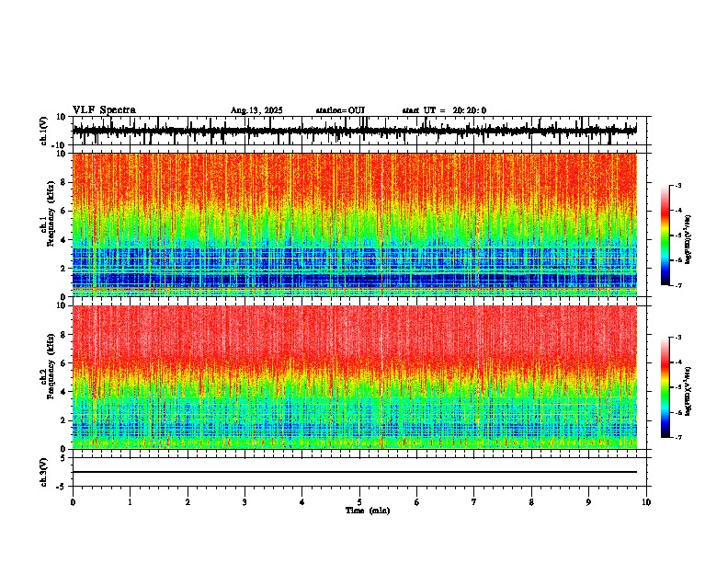
Task: Click the ch.2 color scale bar
Action: (x=665, y=387)
